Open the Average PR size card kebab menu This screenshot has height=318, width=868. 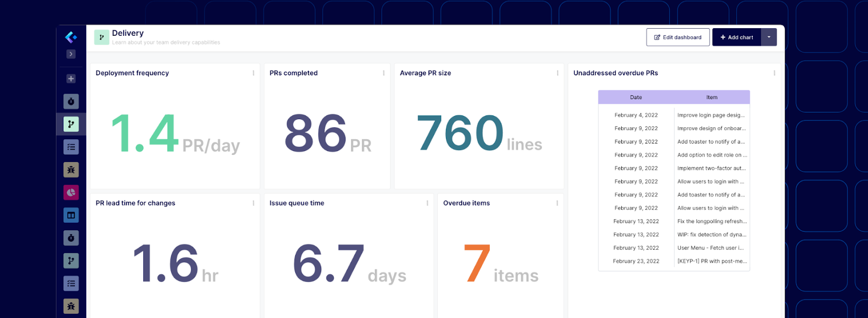pyautogui.click(x=557, y=73)
